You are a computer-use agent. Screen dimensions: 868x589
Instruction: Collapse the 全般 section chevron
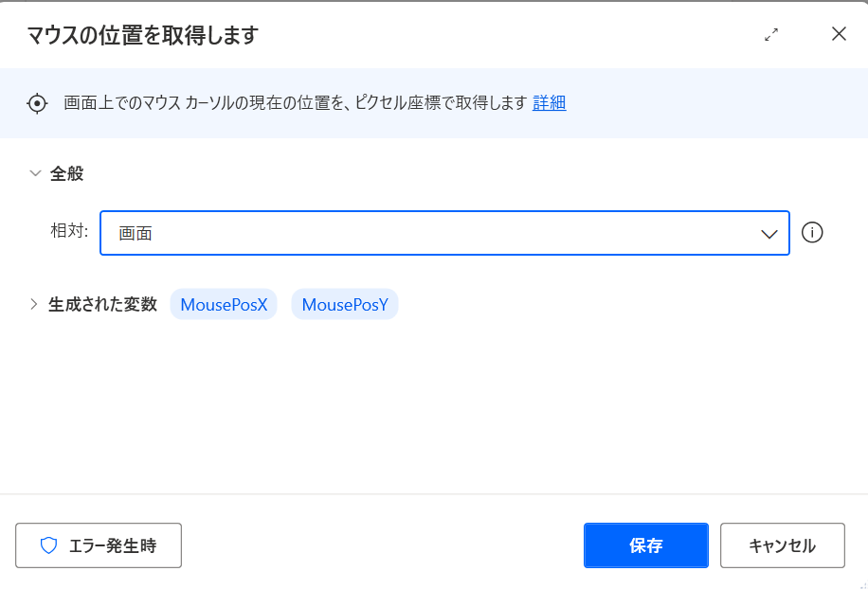pos(35,173)
